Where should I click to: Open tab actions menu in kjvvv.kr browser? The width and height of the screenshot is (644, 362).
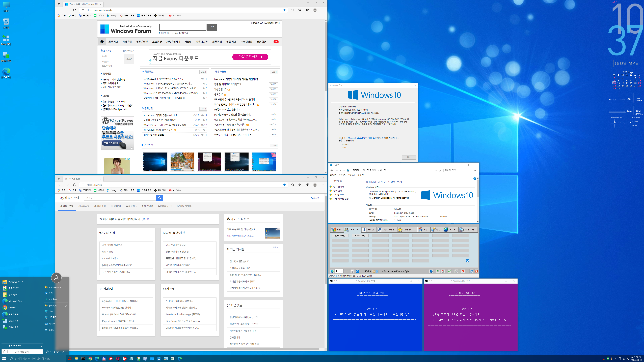coord(59,179)
